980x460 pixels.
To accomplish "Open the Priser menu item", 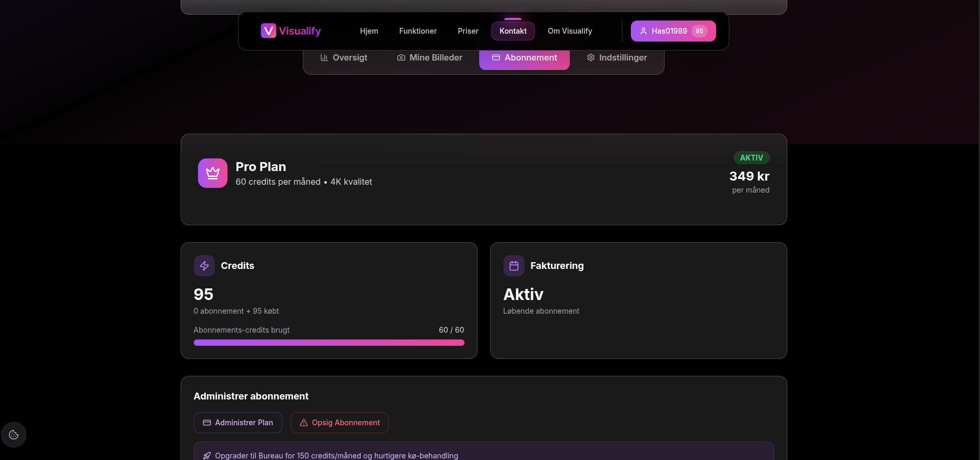I will click(468, 31).
